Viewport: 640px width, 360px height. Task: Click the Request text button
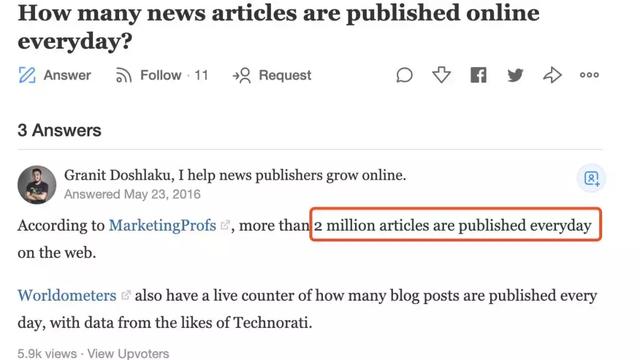point(285,75)
